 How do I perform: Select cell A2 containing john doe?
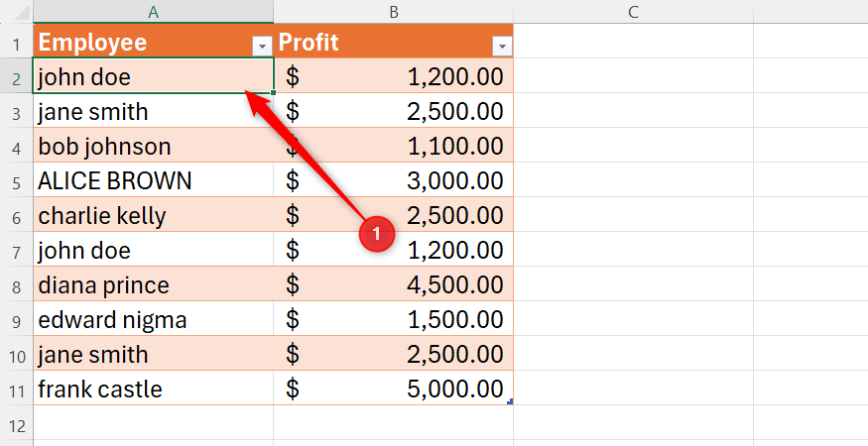point(154,75)
